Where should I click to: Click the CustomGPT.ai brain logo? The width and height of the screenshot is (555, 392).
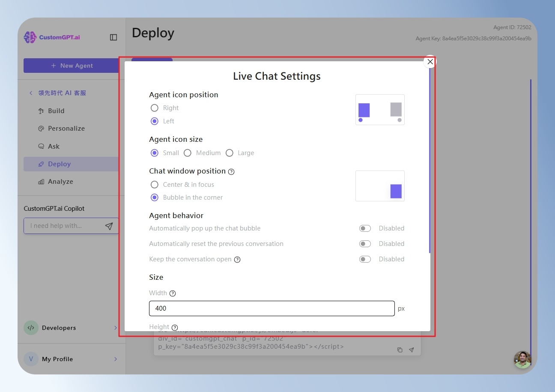tap(30, 37)
